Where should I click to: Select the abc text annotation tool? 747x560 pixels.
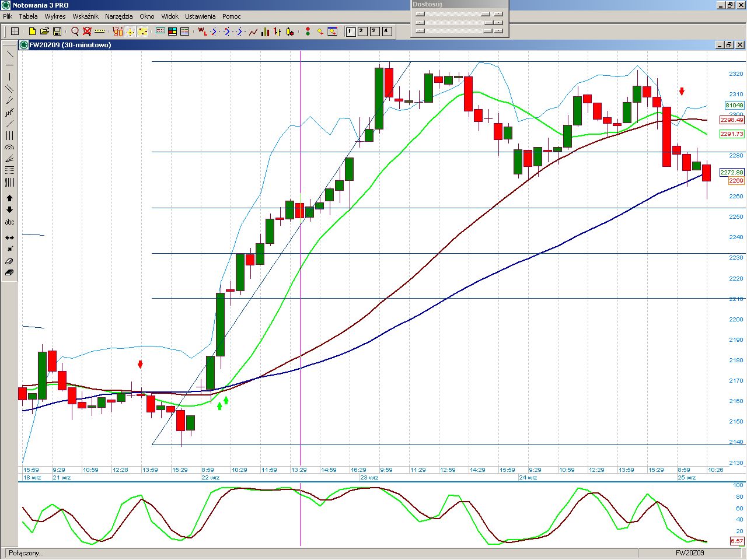tap(9, 222)
